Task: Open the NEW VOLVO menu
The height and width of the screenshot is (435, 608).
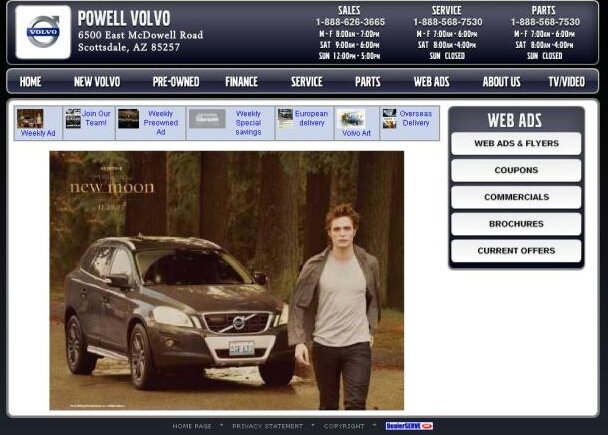Action: pos(97,81)
